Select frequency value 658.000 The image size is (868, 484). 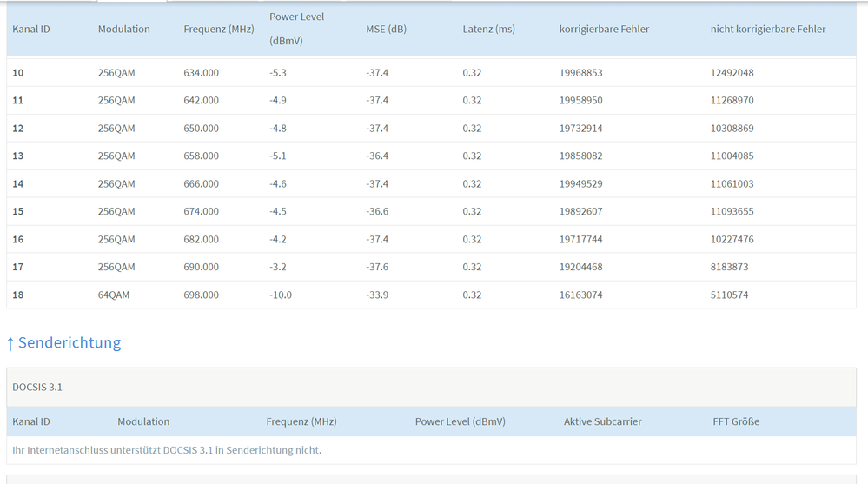[x=201, y=156]
